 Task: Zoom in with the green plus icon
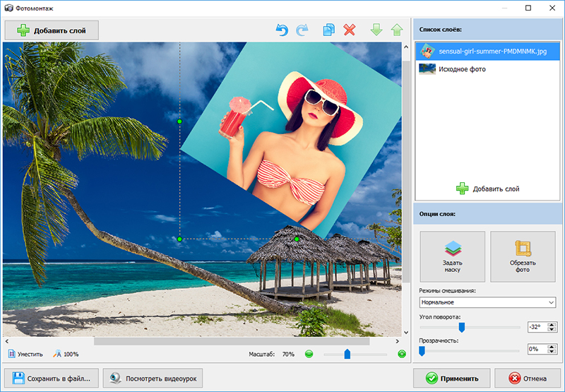click(x=402, y=354)
